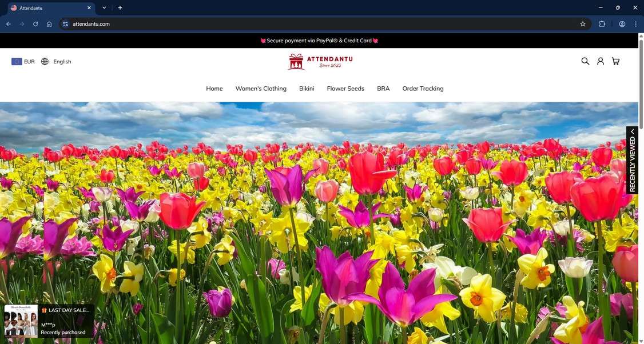Open the Last Day Sale purchase popup
Screen dimensions: 644x344
pyautogui.click(x=49, y=321)
